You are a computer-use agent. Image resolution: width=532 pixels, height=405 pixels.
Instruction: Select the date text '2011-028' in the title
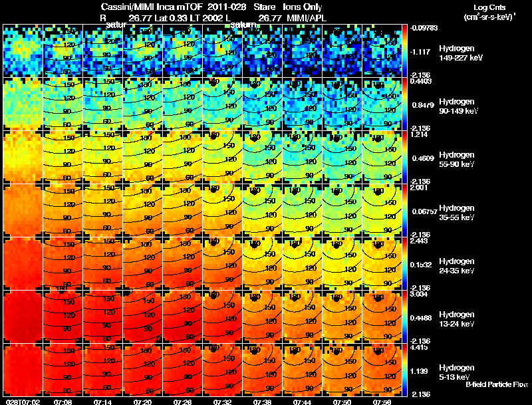227,7
